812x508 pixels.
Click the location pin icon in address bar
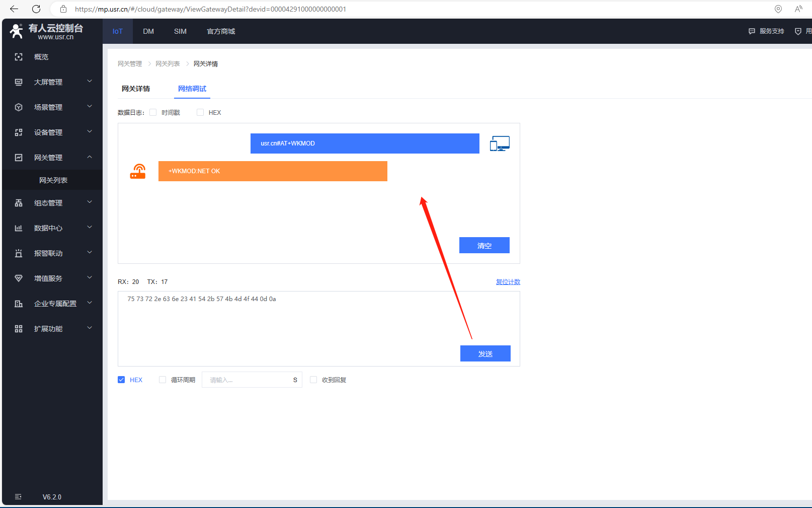coord(778,9)
